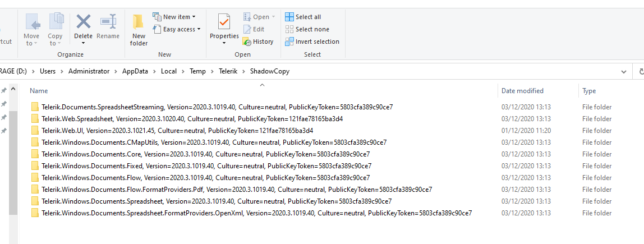
Task: Click the Rename ribbon icon
Action: click(x=108, y=27)
